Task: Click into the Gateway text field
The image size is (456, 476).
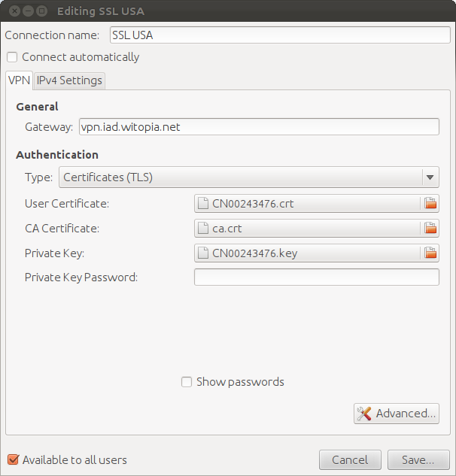Action: point(259,127)
